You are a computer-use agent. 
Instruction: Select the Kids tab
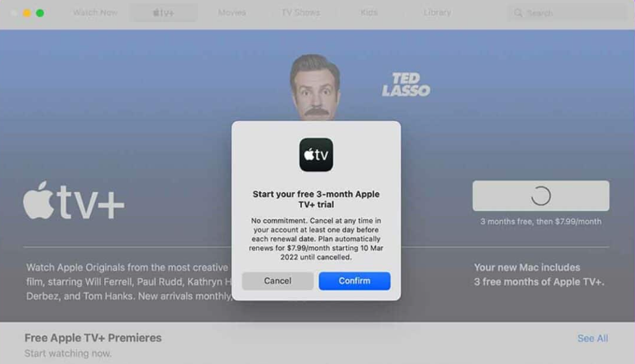[x=369, y=12]
